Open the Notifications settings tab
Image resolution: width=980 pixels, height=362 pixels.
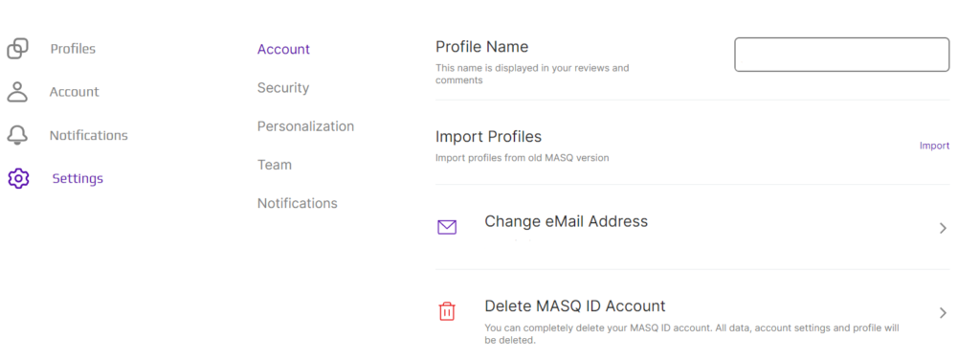click(x=298, y=203)
